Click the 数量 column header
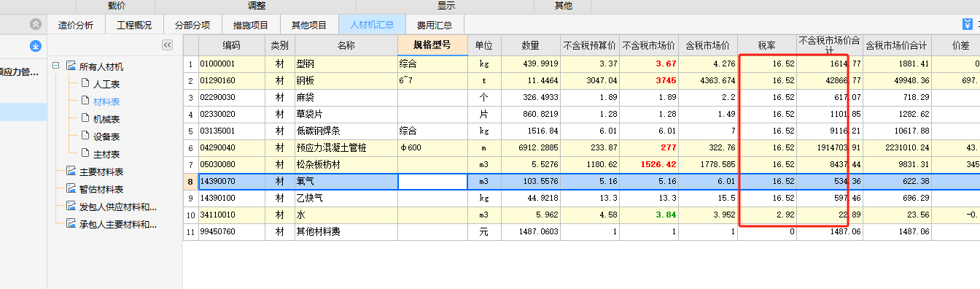Screen dimensions: 980x289 [530, 45]
